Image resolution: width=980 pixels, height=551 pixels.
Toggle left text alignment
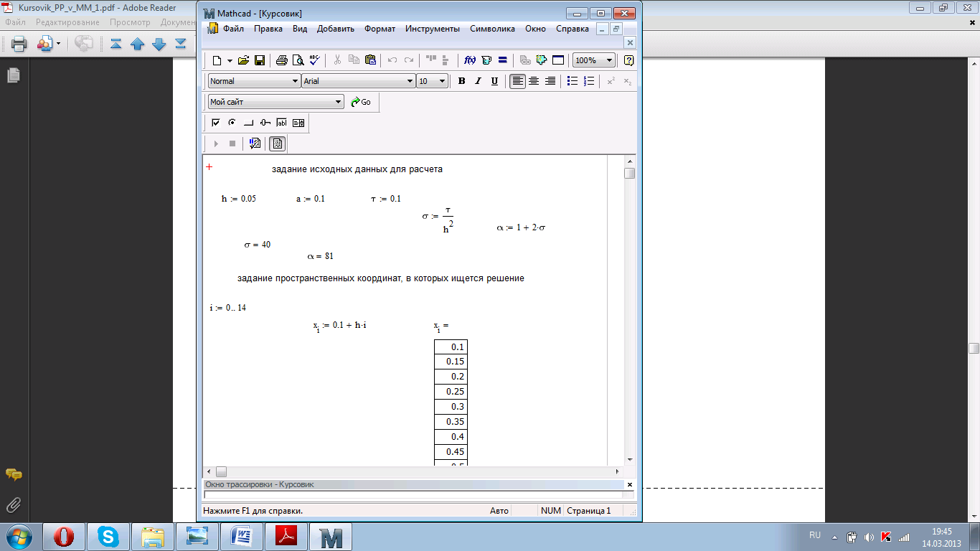[x=517, y=81]
